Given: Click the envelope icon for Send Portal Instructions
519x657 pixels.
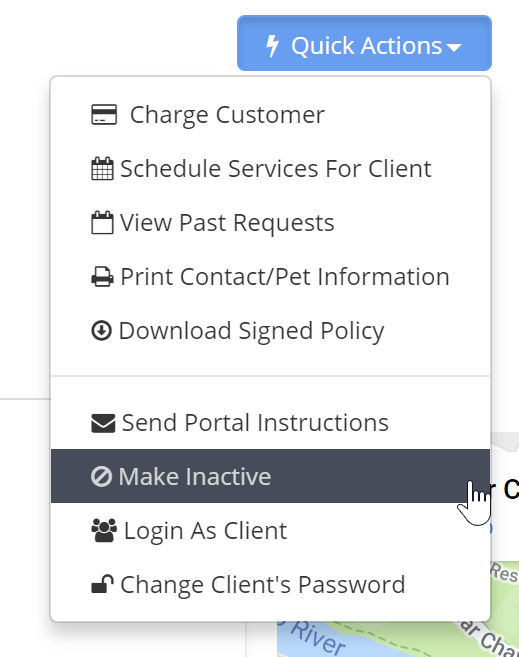Looking at the screenshot, I should coord(103,423).
